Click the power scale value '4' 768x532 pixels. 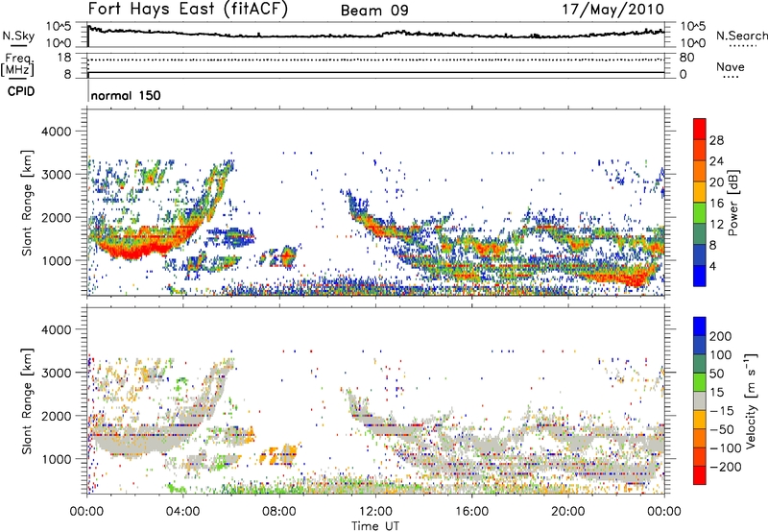712,266
